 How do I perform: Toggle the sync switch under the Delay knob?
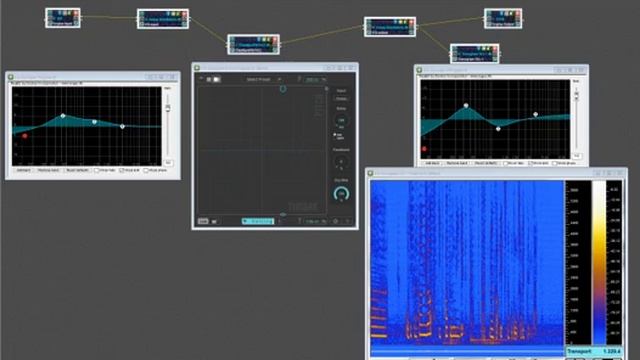click(335, 135)
